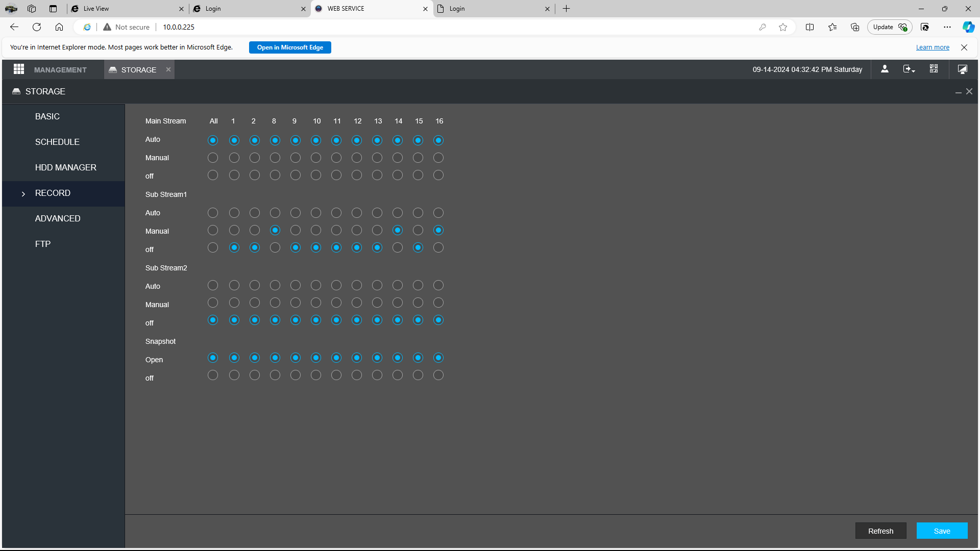The width and height of the screenshot is (980, 551).
Task: Open a new browser tab
Action: [x=566, y=9]
